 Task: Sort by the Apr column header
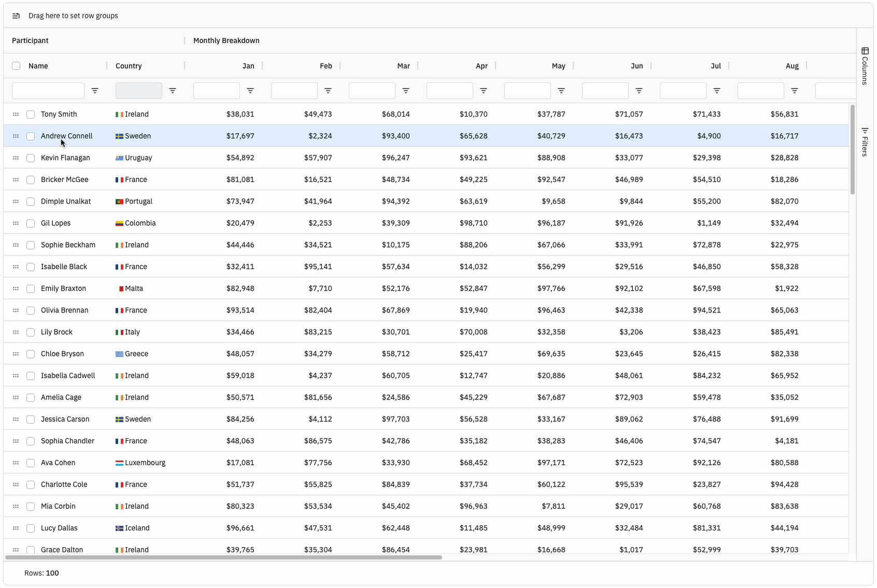point(482,66)
